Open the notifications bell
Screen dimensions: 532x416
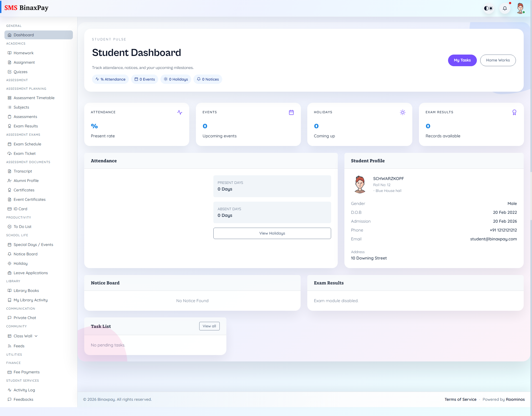coord(505,8)
